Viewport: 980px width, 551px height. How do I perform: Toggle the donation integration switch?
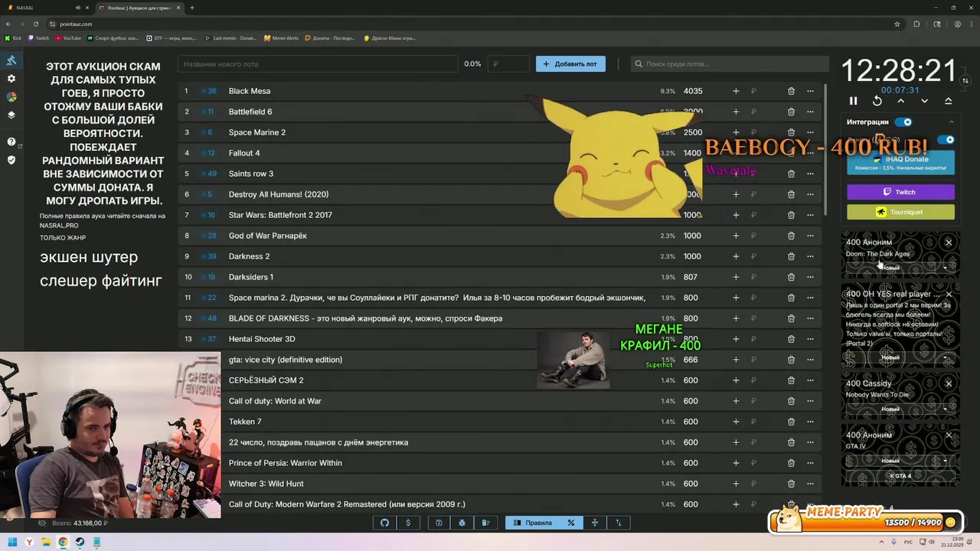coord(946,140)
